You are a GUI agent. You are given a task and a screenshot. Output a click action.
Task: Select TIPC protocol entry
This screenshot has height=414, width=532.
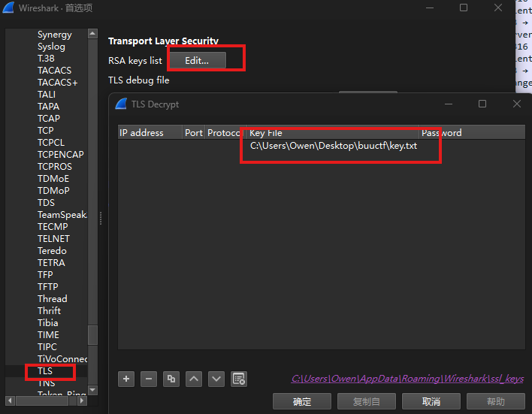[x=47, y=347]
